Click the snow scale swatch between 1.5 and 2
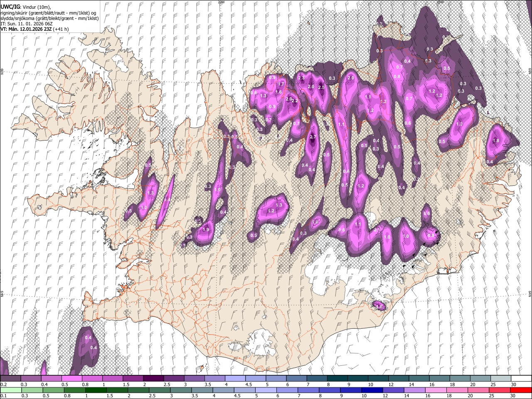The height and width of the screenshot is (399, 532). (133, 379)
